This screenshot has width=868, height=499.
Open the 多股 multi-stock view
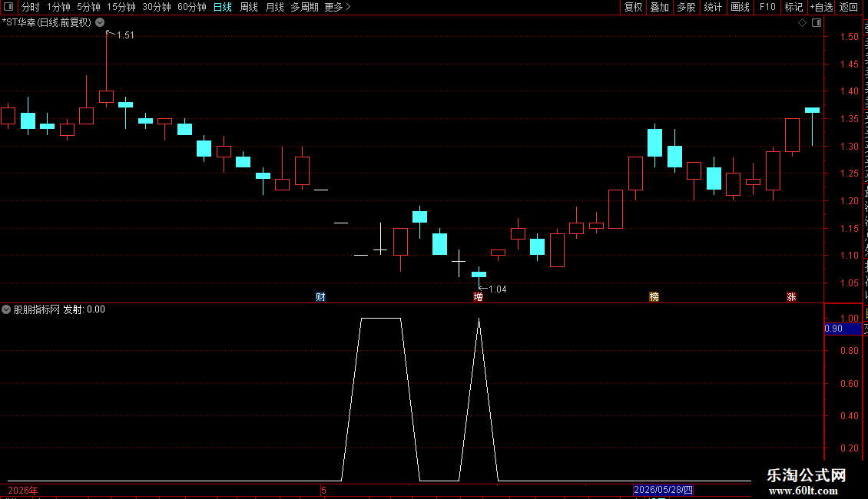coord(687,7)
